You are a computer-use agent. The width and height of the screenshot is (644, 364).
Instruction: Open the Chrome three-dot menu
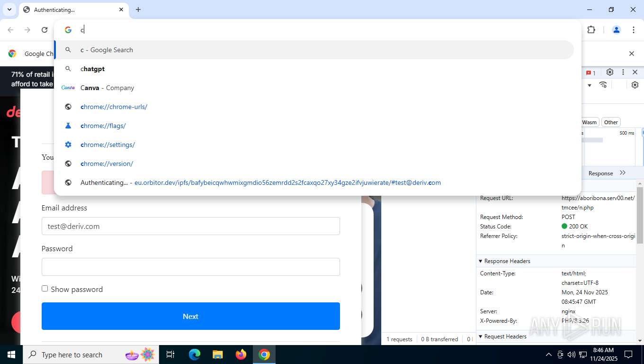[x=634, y=30]
